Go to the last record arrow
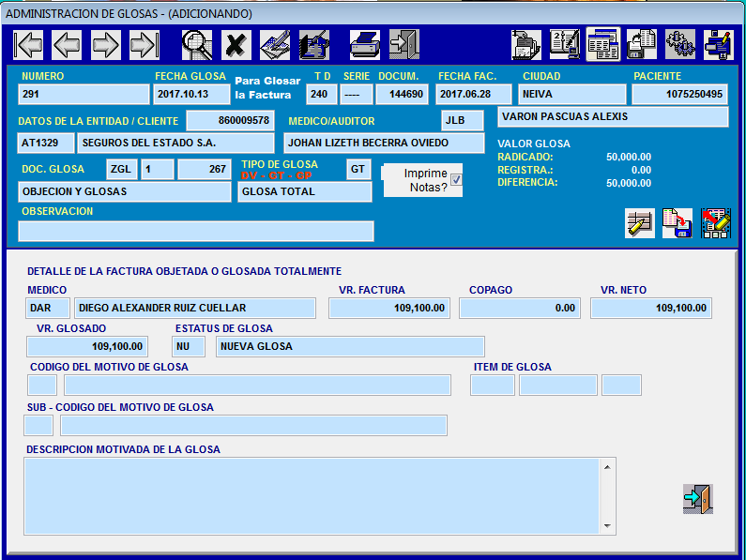746x560 pixels. [145, 45]
